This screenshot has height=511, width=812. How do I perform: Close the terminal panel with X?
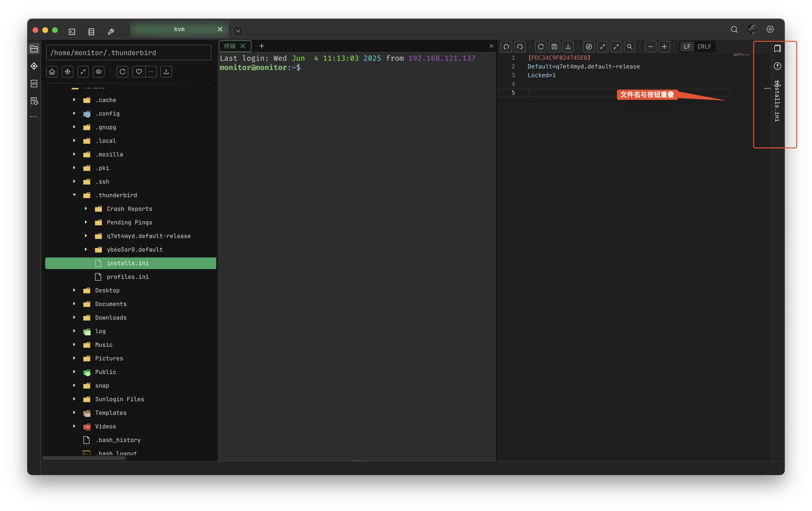point(491,46)
